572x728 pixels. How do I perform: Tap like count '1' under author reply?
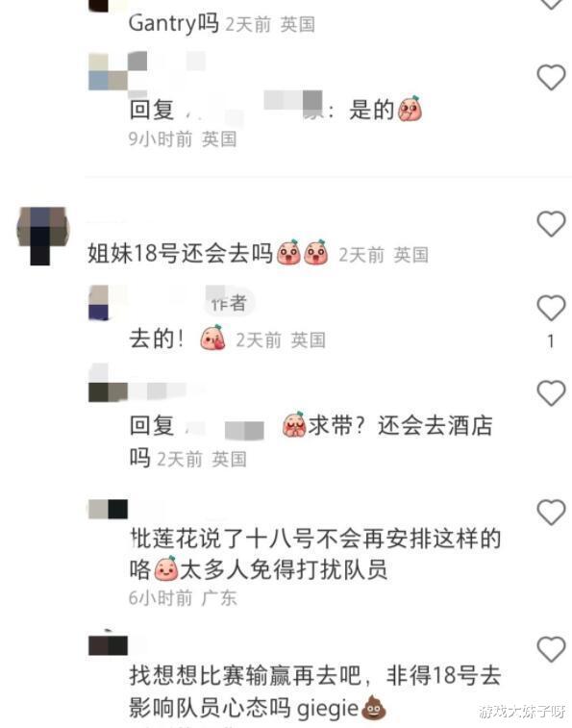coord(551,341)
